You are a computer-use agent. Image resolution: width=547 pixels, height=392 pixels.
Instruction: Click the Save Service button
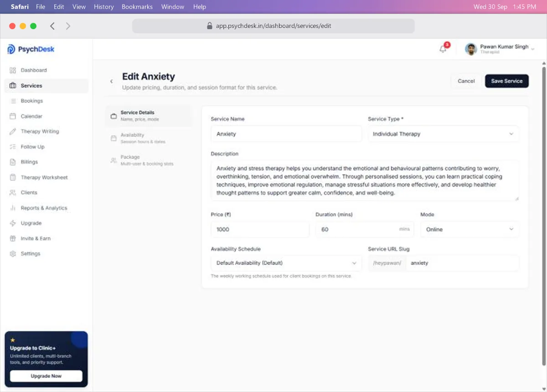click(x=507, y=81)
